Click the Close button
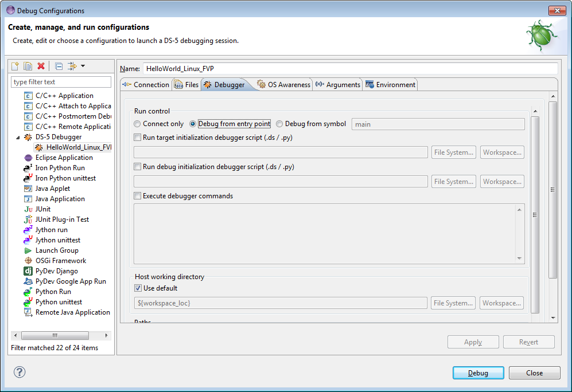572x392 pixels. point(534,373)
